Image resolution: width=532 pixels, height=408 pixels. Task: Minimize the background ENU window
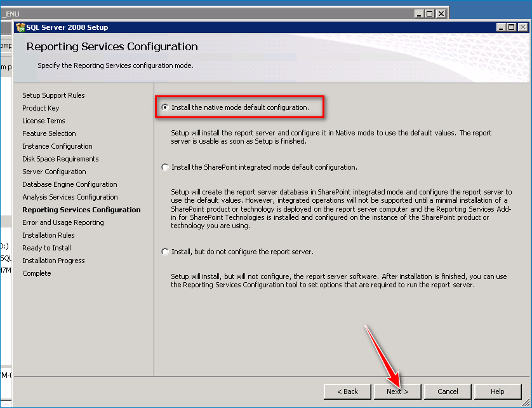(x=420, y=13)
